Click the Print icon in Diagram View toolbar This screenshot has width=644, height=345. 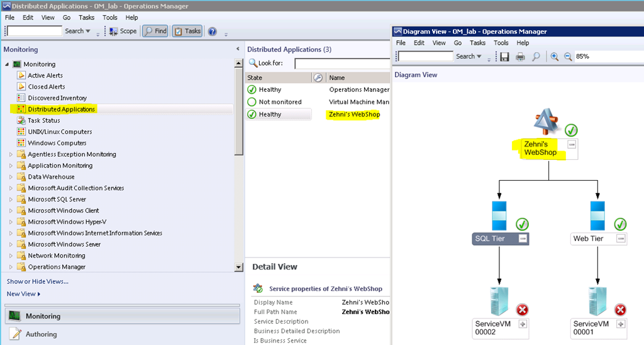(x=520, y=57)
